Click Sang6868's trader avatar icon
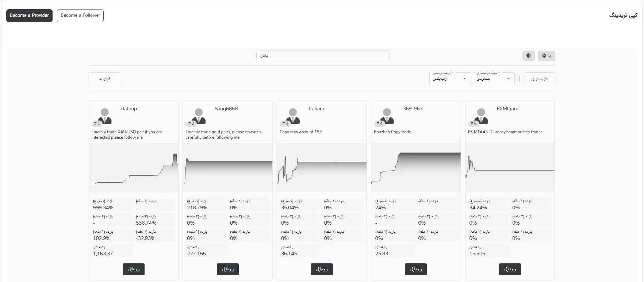644x282 pixels. 199,115
